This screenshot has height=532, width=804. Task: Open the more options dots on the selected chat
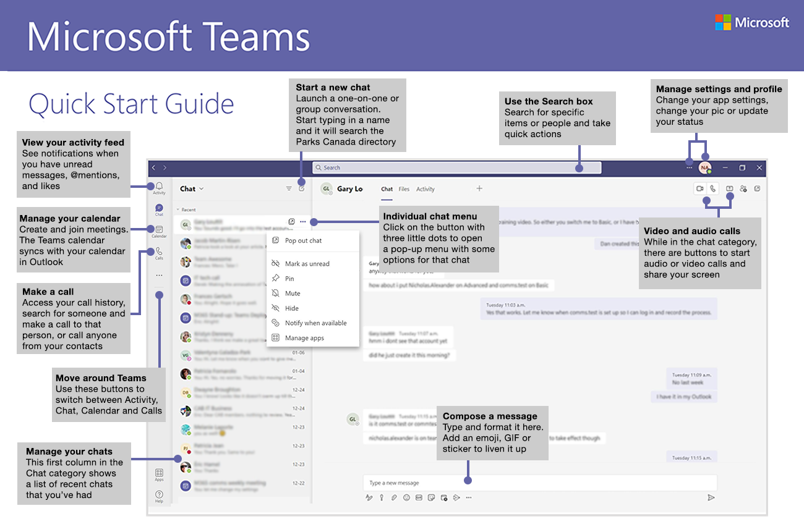302,221
